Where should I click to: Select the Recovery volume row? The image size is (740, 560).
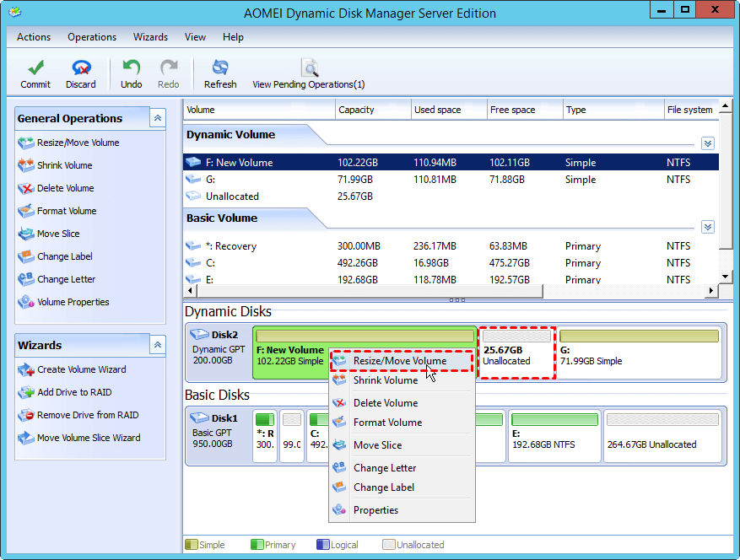[451, 246]
